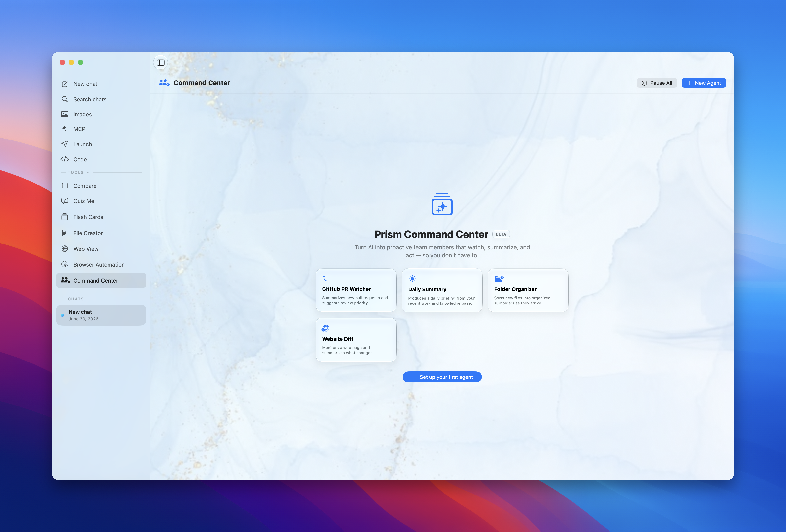Choose the GitHub PR Watcher template card
Viewport: 786px width, 532px height.
[356, 290]
